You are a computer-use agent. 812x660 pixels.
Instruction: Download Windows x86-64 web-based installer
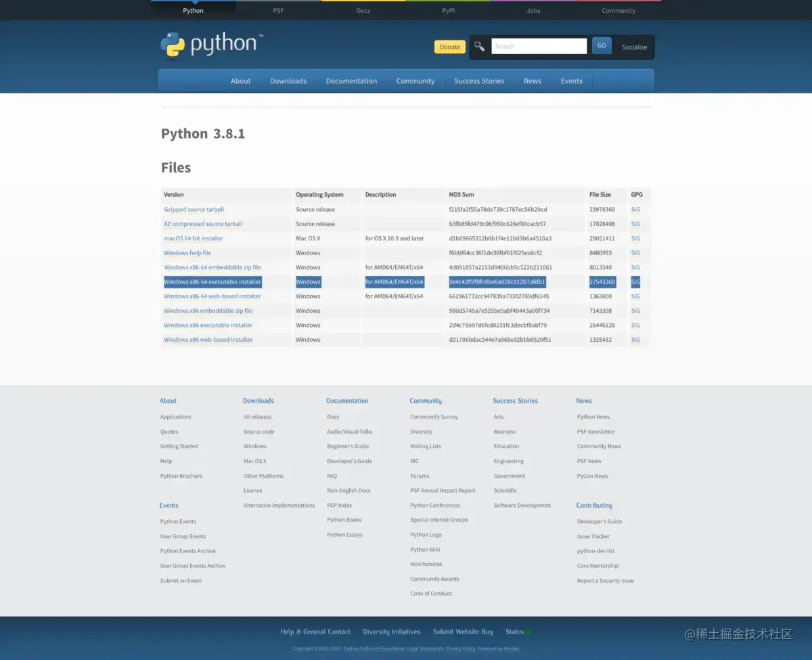(x=212, y=296)
